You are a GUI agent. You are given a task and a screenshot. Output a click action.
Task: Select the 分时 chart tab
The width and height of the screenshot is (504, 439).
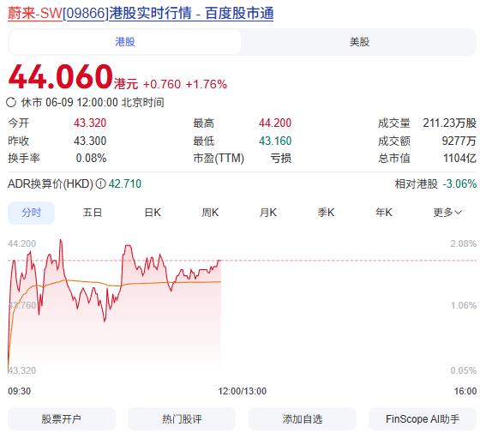tap(31, 213)
